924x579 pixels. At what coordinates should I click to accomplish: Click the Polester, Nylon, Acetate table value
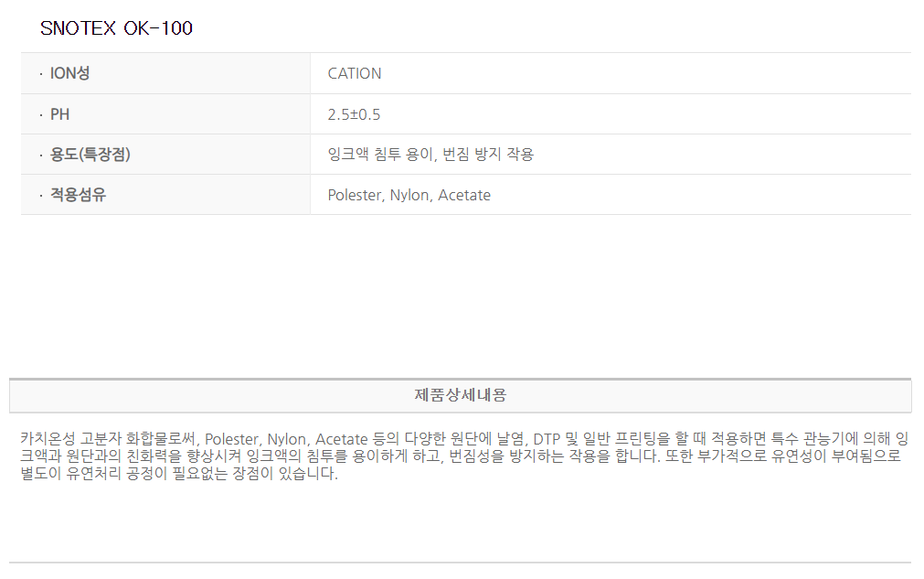click(x=409, y=195)
